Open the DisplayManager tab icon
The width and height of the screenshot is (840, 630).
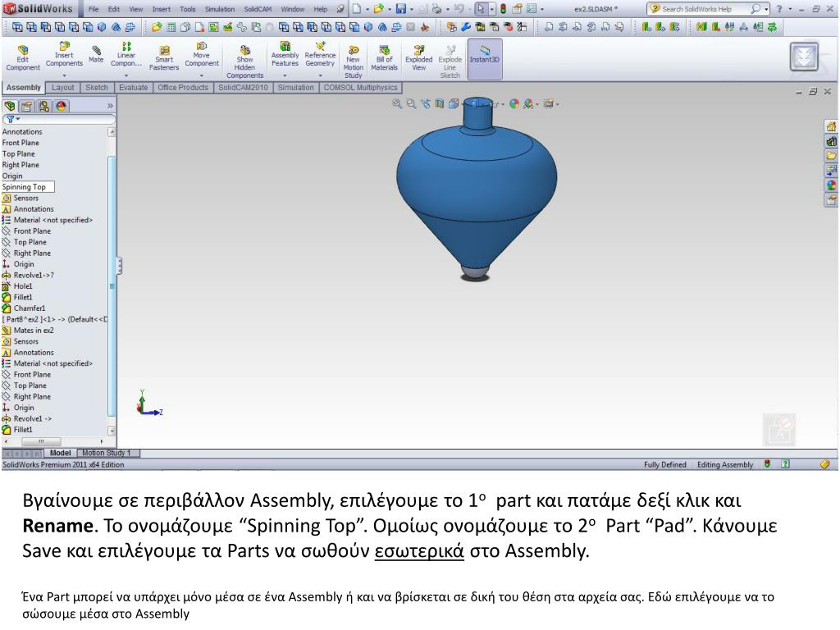click(61, 106)
